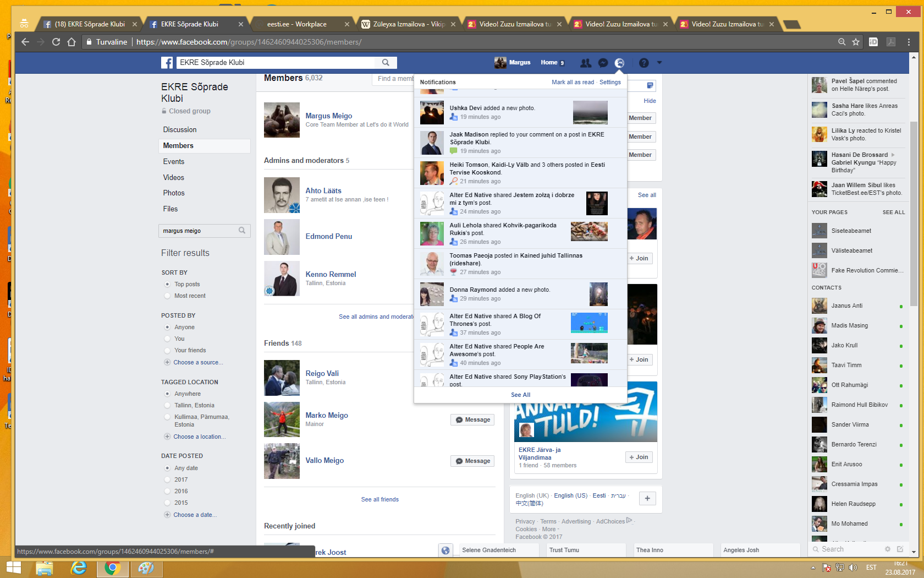Open the Siseteabeamet page

pyautogui.click(x=857, y=231)
